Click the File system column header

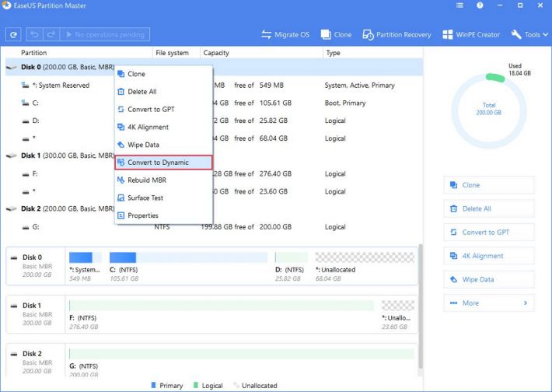172,53
